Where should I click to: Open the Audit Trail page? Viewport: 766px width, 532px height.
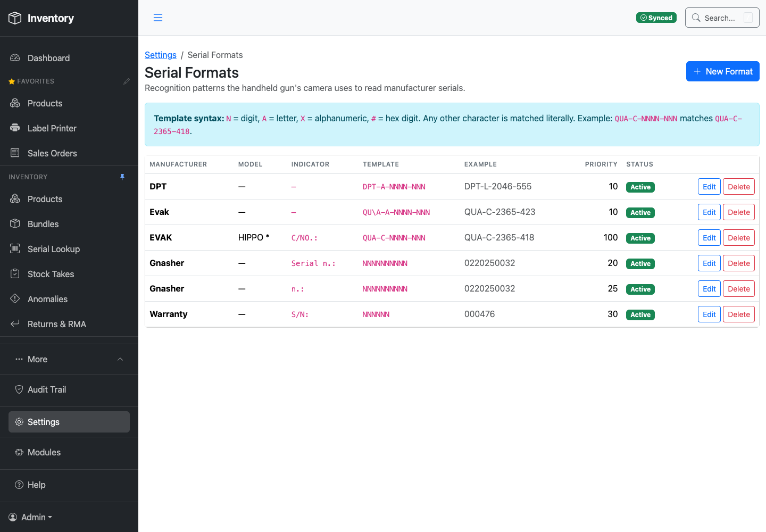pyautogui.click(x=69, y=389)
